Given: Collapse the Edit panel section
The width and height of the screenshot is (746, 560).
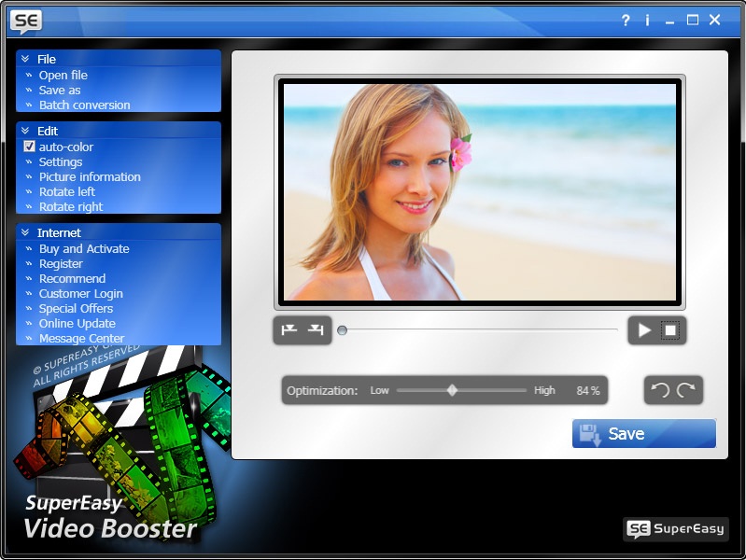Looking at the screenshot, I should (x=26, y=132).
